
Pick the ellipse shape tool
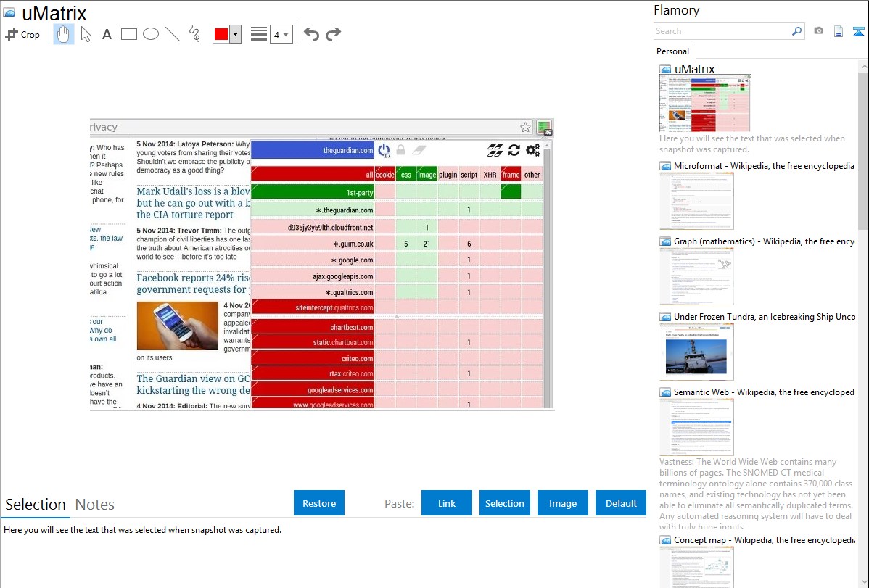point(150,34)
